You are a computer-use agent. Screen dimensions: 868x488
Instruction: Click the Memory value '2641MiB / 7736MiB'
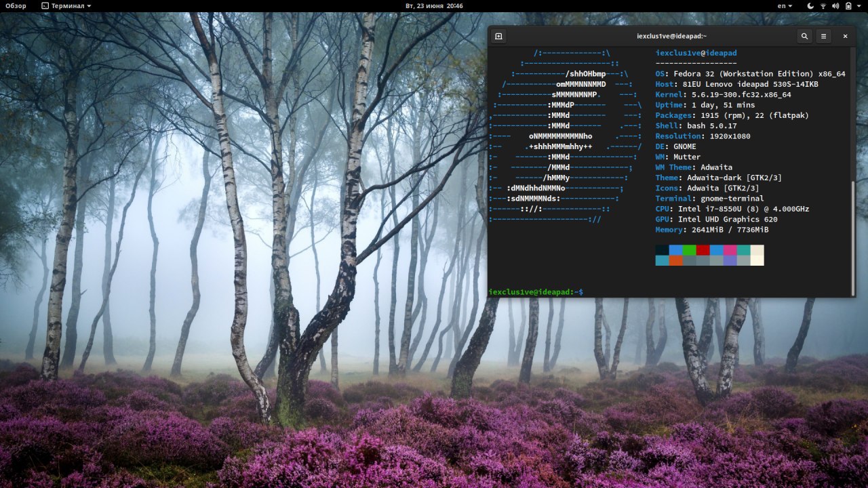(730, 230)
